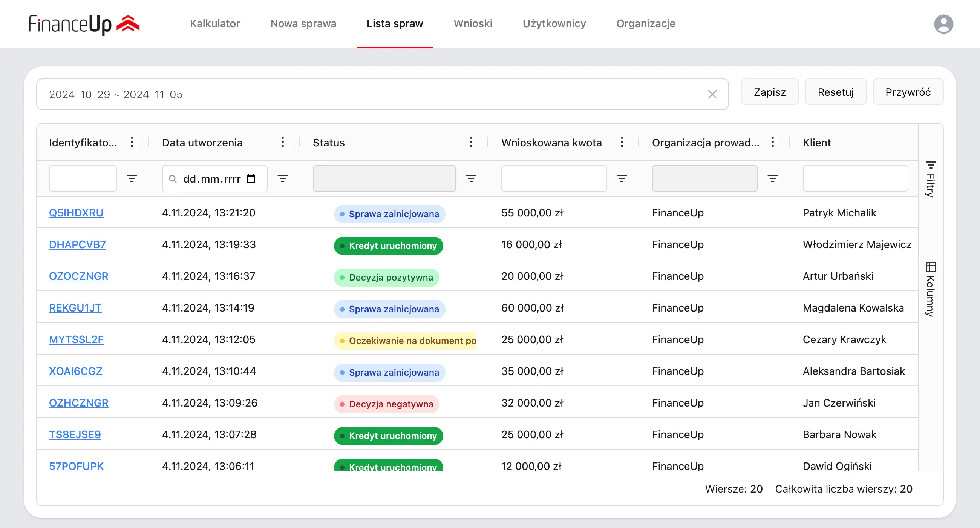Focus the Identyfikator filter input

coord(83,178)
